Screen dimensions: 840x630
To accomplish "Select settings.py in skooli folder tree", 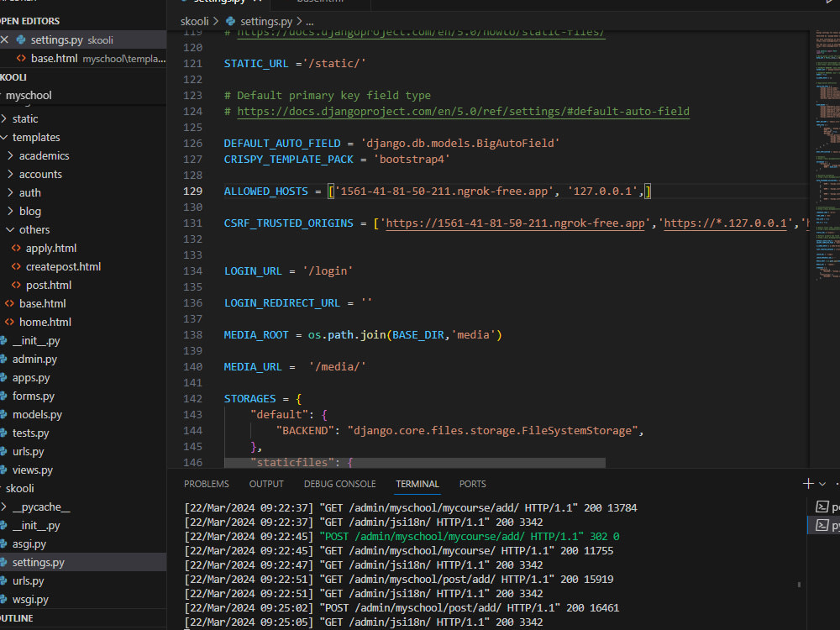I will click(x=83, y=563).
